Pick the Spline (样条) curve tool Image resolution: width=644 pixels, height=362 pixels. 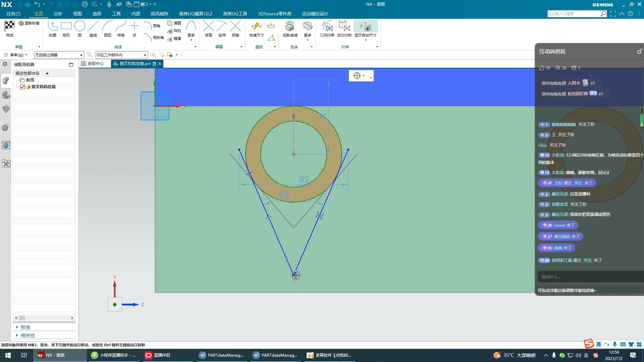pyautogui.click(x=121, y=27)
